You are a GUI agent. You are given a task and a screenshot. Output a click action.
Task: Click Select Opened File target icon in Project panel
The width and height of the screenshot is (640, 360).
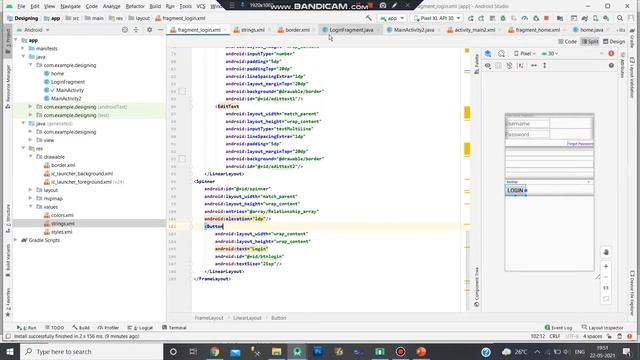(125, 30)
